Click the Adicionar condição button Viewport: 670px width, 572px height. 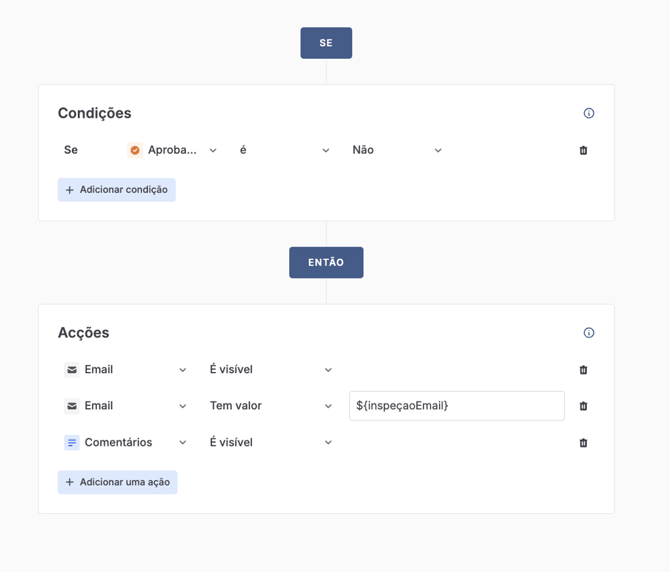pyautogui.click(x=117, y=190)
